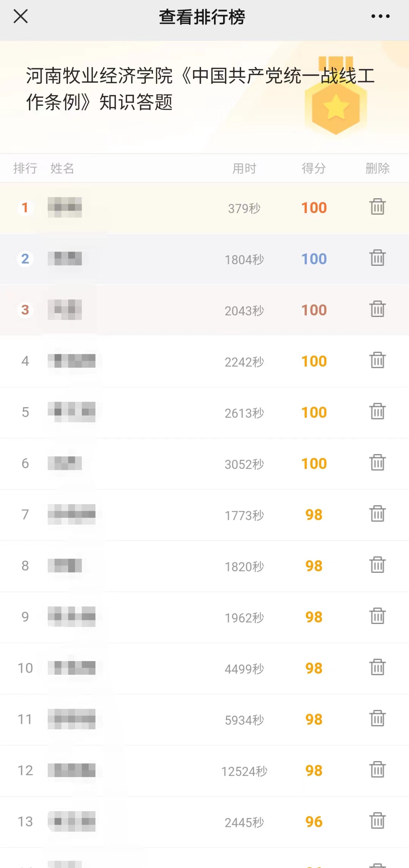
Task: Click the 得分 column header
Action: (x=314, y=168)
